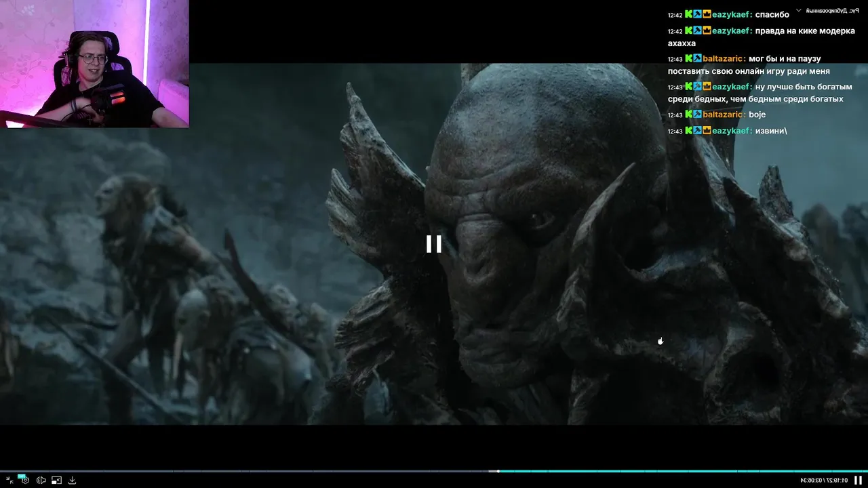Image resolution: width=868 pixels, height=488 pixels.
Task: Click moderator badge on 'извини\' message
Action: 698,131
